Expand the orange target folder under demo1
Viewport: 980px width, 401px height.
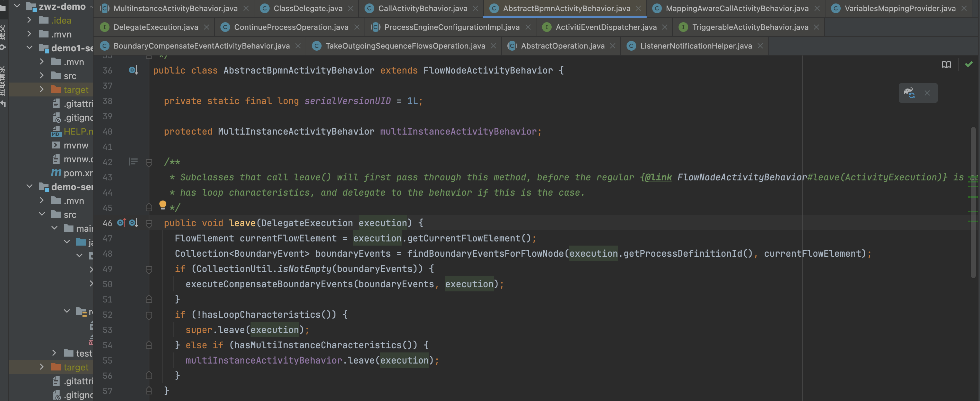pos(42,89)
